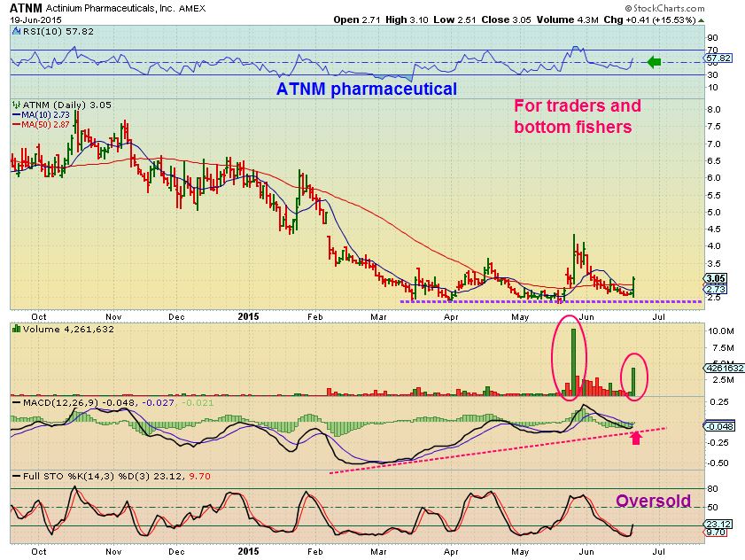Click the candlestick icon beside ATNM (Daily)
Screen dimensions: 745x560
[x=16, y=105]
